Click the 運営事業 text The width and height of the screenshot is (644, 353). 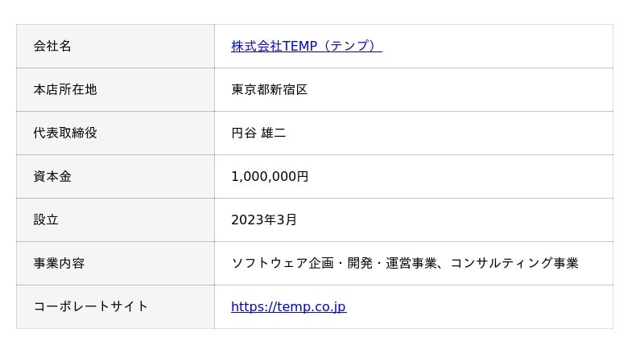tap(411, 264)
